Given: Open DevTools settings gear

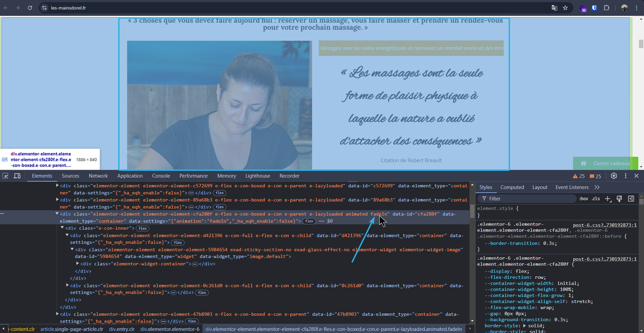Looking at the screenshot, I should (x=614, y=176).
